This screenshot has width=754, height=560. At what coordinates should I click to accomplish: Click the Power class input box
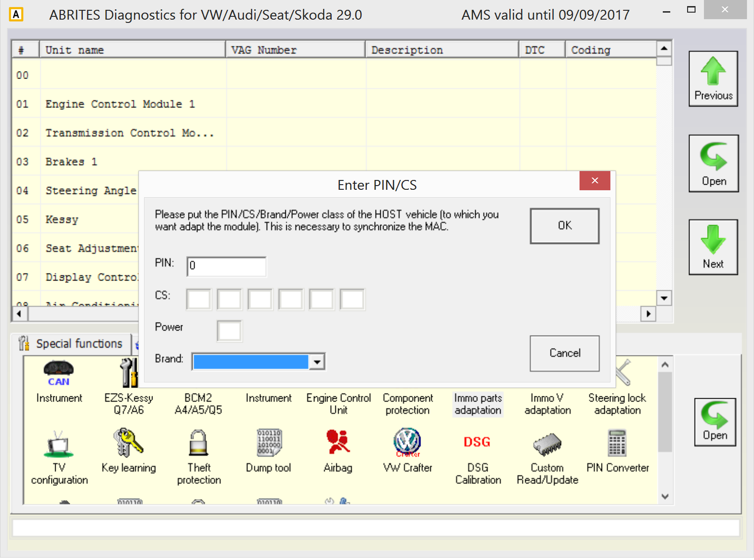point(230,331)
